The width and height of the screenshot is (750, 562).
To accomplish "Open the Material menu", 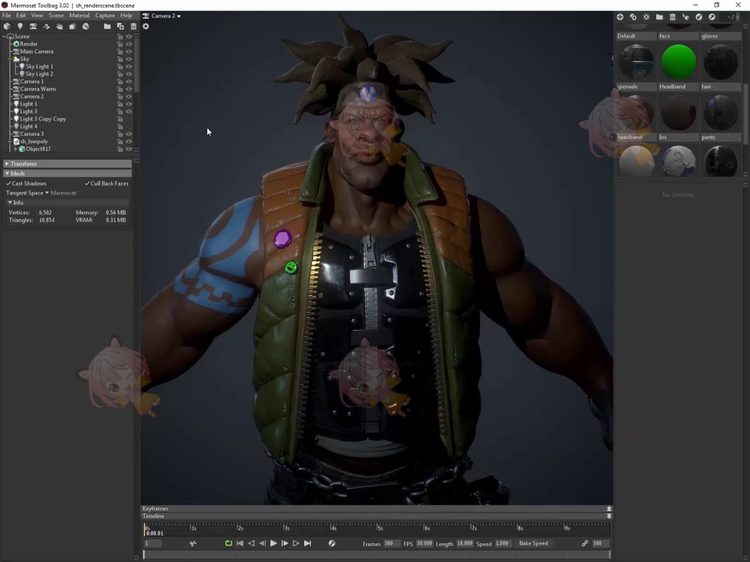I will [x=79, y=15].
